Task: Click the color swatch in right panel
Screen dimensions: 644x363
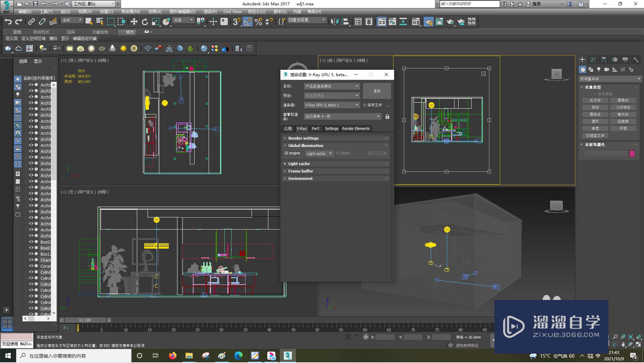Action: coord(633,153)
